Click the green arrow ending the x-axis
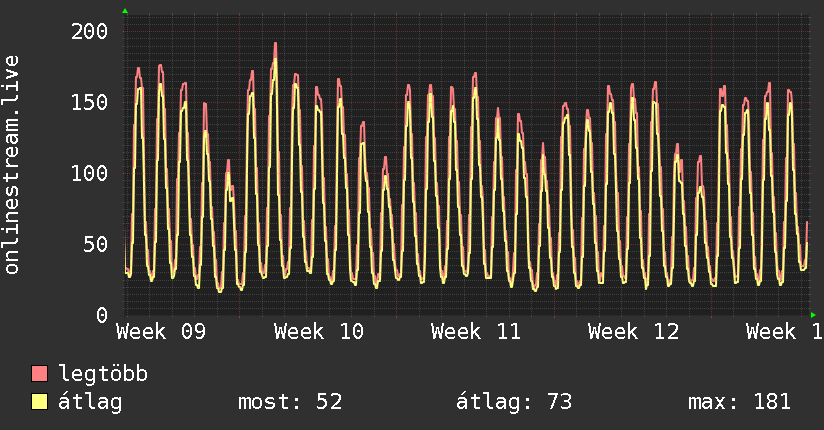Screen dimensions: 824x430 (813, 315)
